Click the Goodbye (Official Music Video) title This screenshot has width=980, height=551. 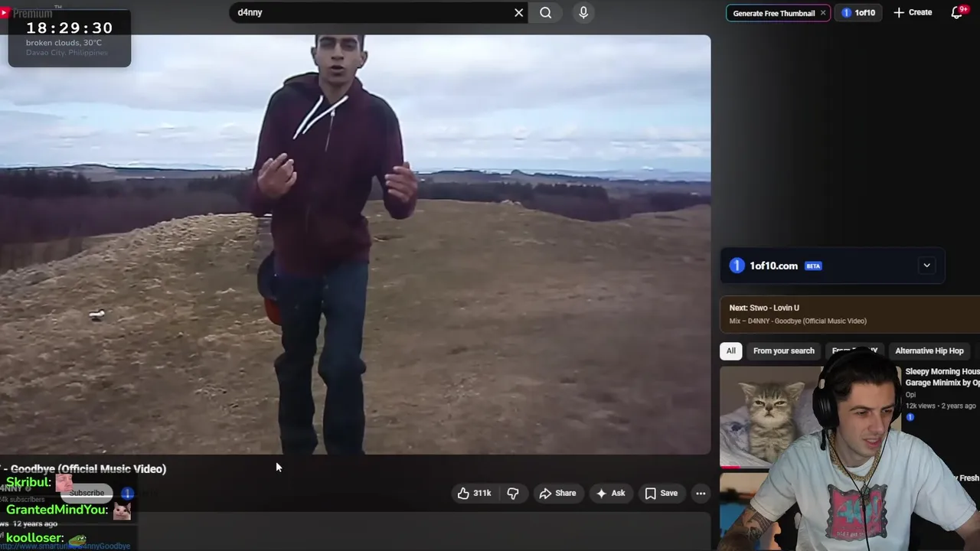pos(83,468)
